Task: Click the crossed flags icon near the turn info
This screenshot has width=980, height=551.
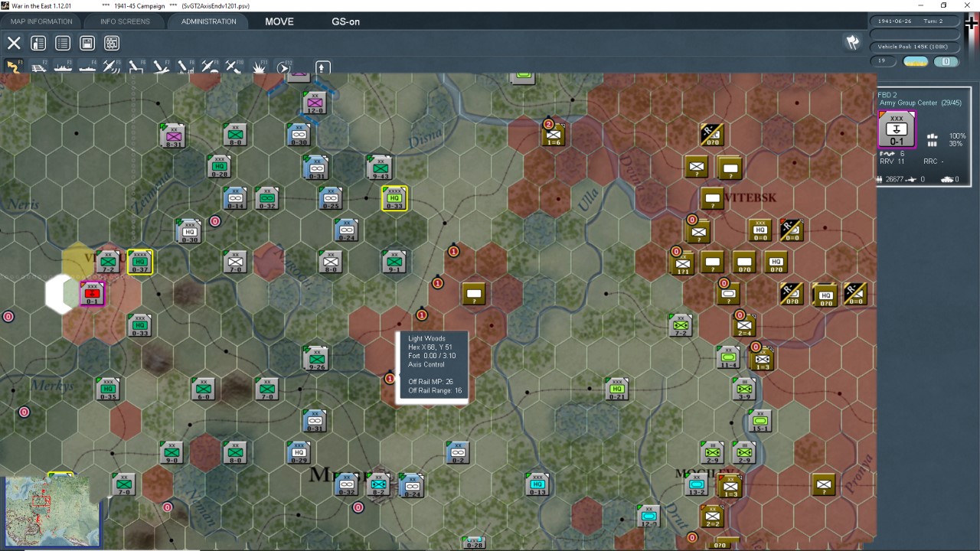Action: tap(852, 43)
